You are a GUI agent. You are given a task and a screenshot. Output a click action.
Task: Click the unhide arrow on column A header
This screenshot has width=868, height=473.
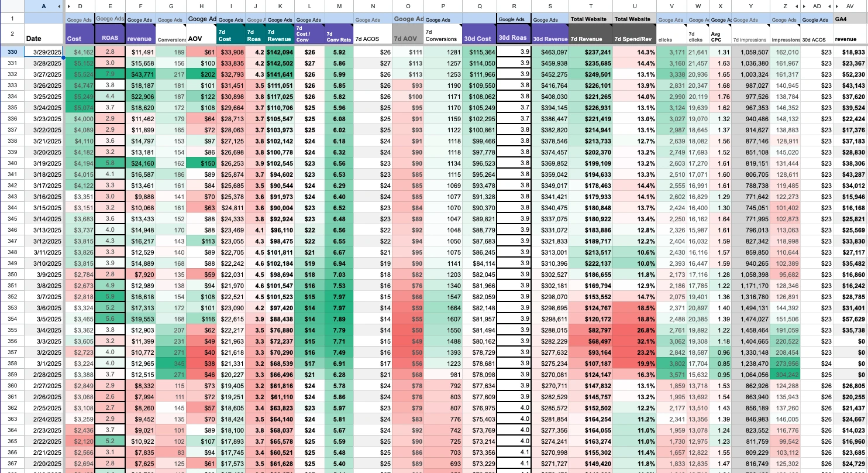(x=60, y=6)
